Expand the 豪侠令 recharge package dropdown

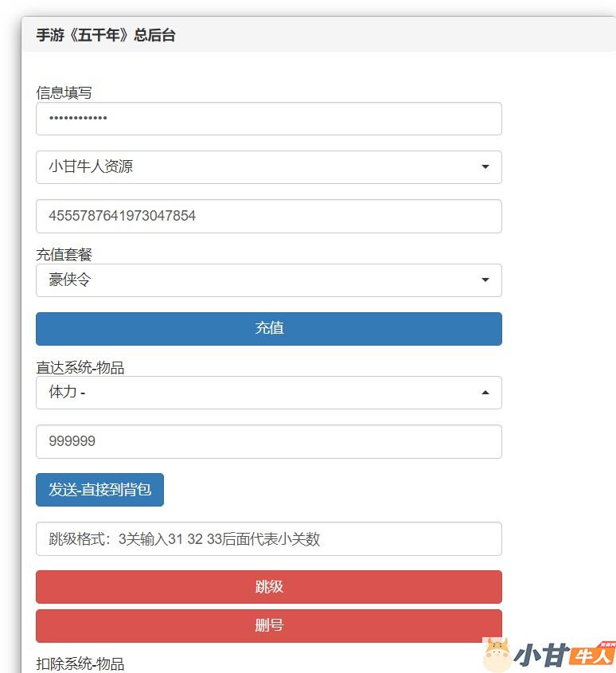click(x=268, y=280)
